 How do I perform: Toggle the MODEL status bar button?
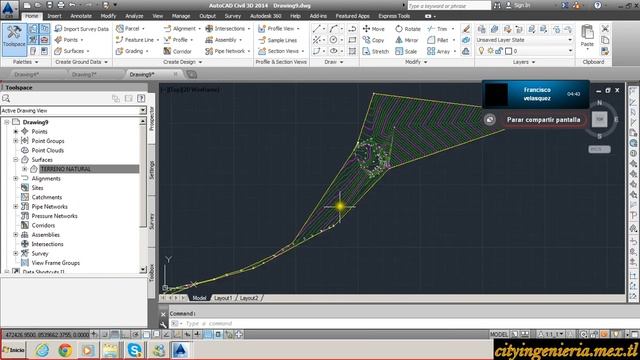498,334
